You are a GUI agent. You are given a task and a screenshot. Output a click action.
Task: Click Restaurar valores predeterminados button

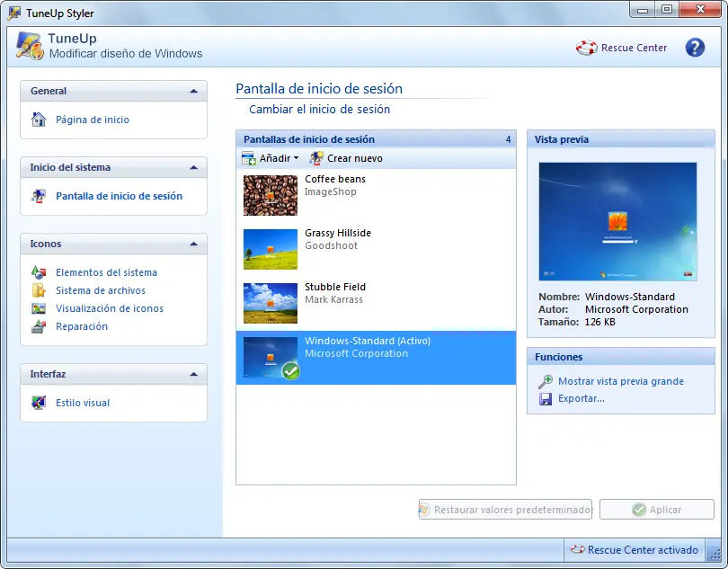click(505, 510)
